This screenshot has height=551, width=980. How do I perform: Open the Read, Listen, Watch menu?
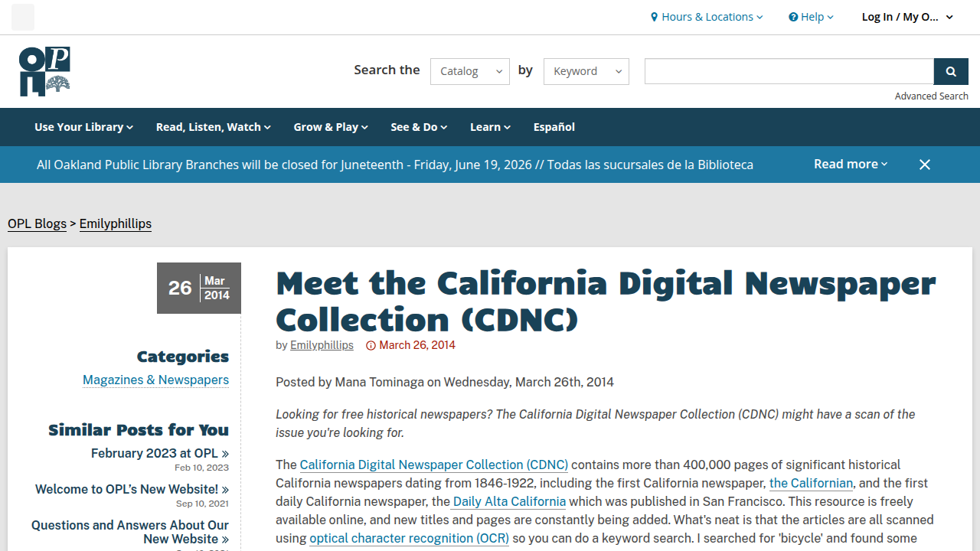pos(214,127)
